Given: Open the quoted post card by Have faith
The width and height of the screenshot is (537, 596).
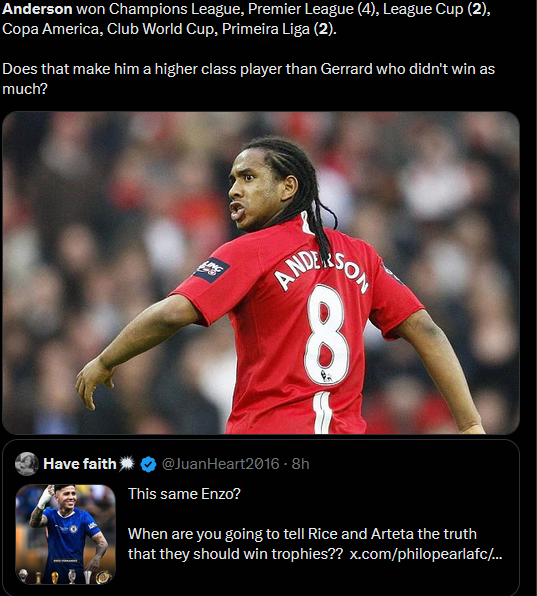Looking at the screenshot, I should [x=261, y=518].
